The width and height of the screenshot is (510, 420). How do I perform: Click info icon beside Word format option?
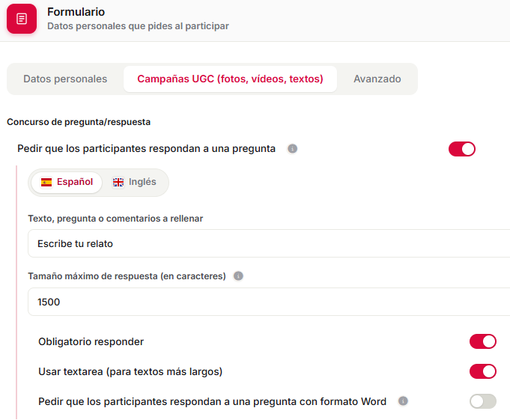click(403, 401)
